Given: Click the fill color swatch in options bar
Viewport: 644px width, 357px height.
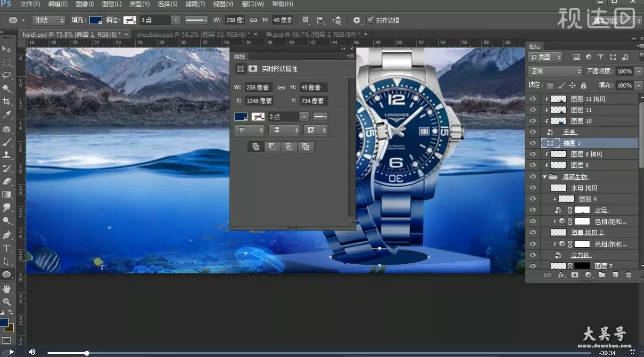Looking at the screenshot, I should tap(96, 20).
